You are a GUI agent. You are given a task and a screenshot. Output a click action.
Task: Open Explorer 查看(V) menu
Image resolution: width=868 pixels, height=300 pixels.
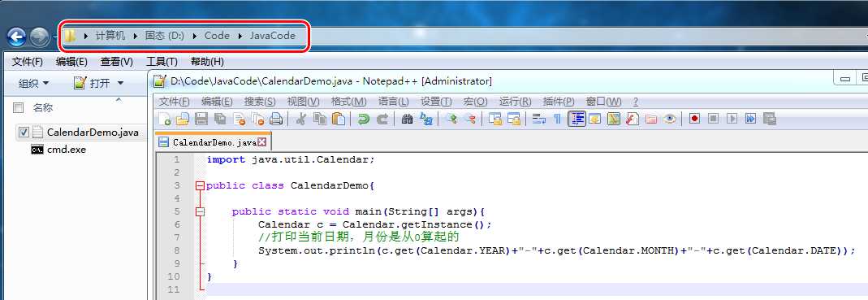(x=116, y=62)
